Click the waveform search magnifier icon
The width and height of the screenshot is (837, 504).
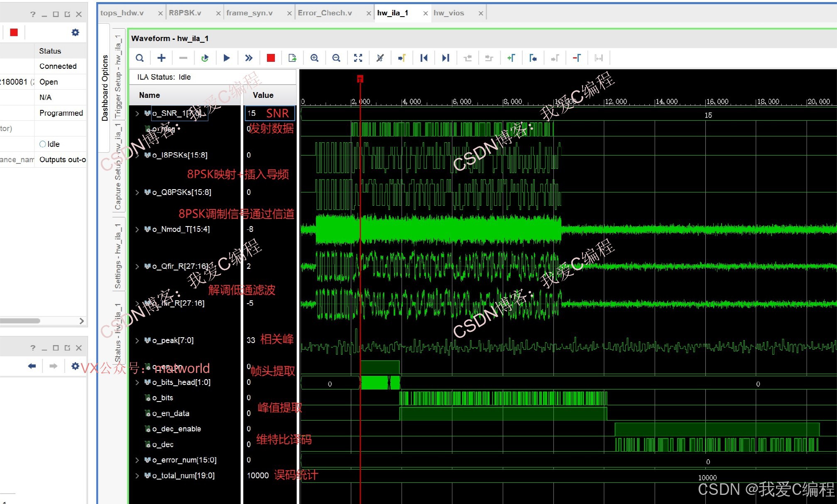(140, 58)
